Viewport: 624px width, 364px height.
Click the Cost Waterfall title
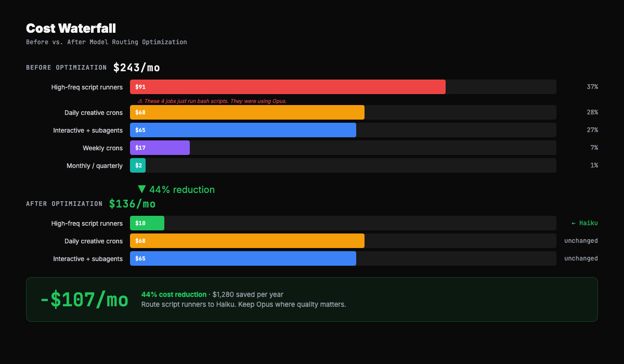(x=71, y=29)
